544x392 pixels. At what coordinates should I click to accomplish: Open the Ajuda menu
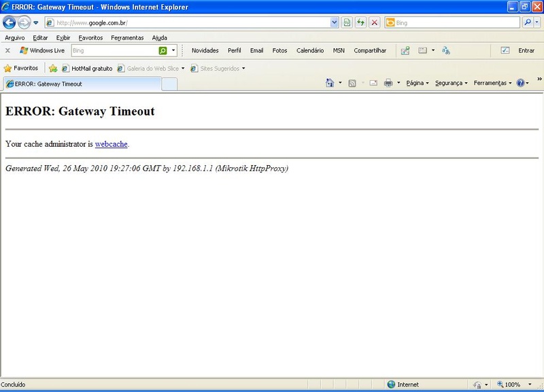pos(160,38)
